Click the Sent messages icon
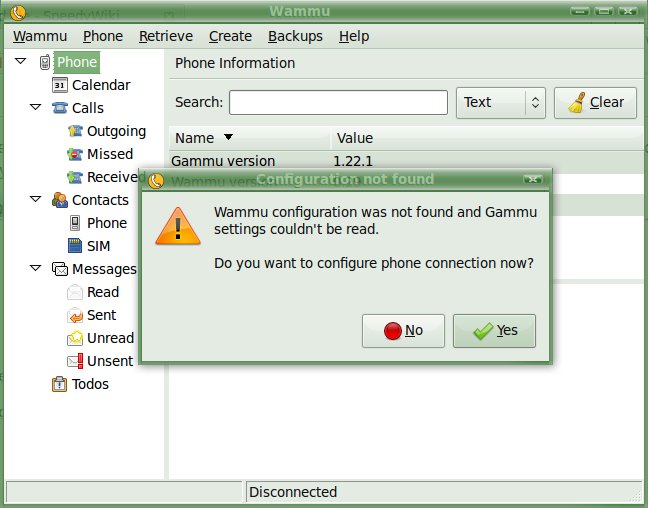This screenshot has width=648, height=508. click(75, 315)
